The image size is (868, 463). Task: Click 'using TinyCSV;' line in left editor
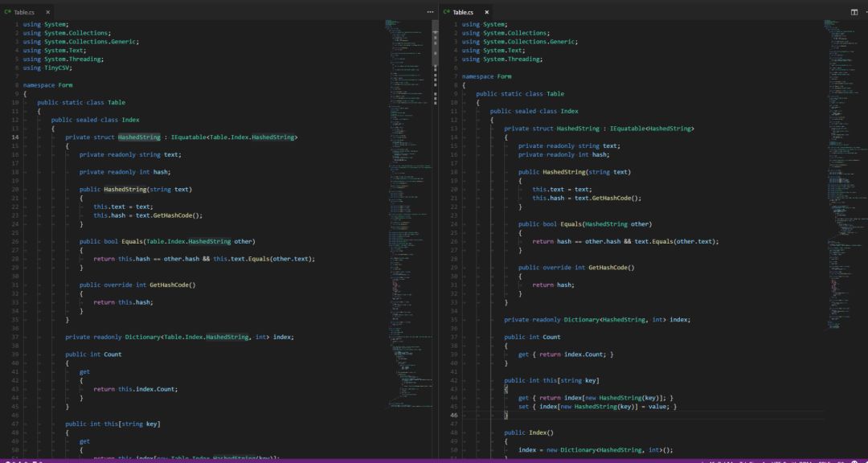[x=47, y=68]
